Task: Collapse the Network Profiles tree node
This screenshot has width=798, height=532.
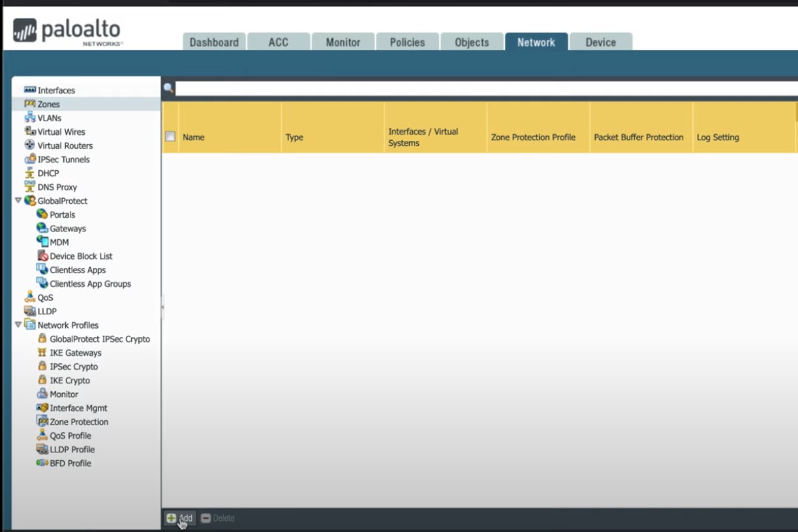Action: click(18, 325)
